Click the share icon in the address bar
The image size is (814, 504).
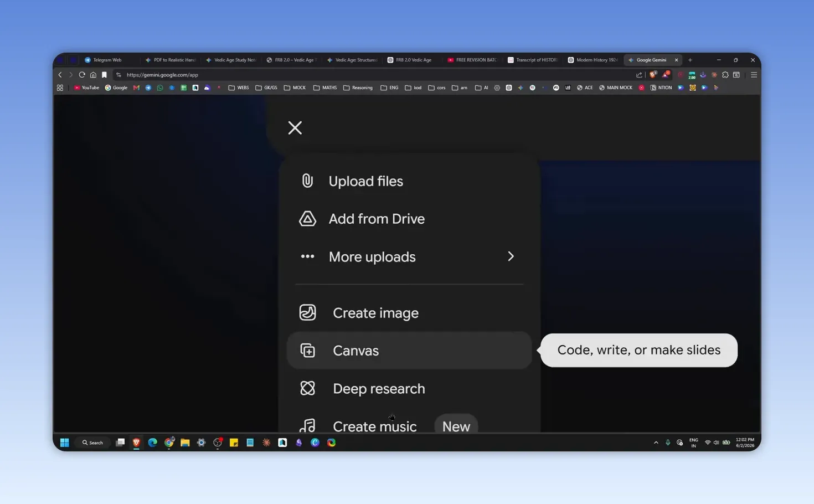tap(639, 75)
